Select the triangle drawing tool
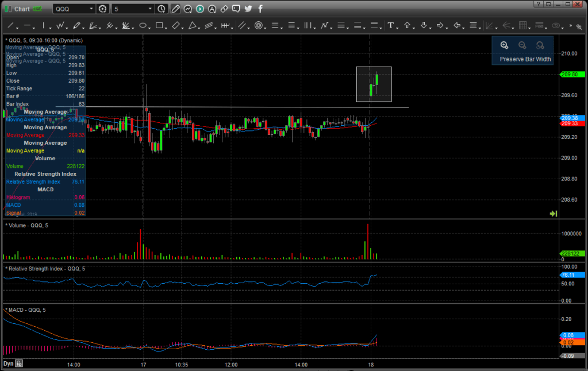The height and width of the screenshot is (371, 588). 193,25
